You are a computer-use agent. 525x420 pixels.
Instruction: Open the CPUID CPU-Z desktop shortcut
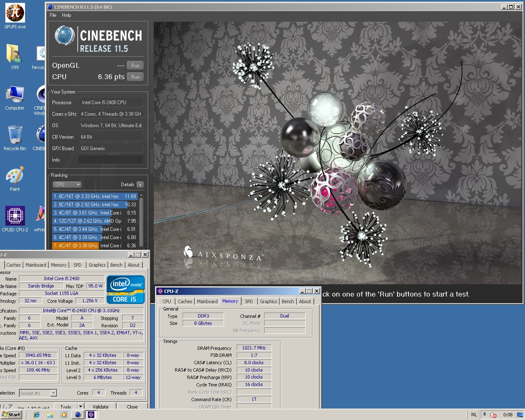tap(15, 219)
